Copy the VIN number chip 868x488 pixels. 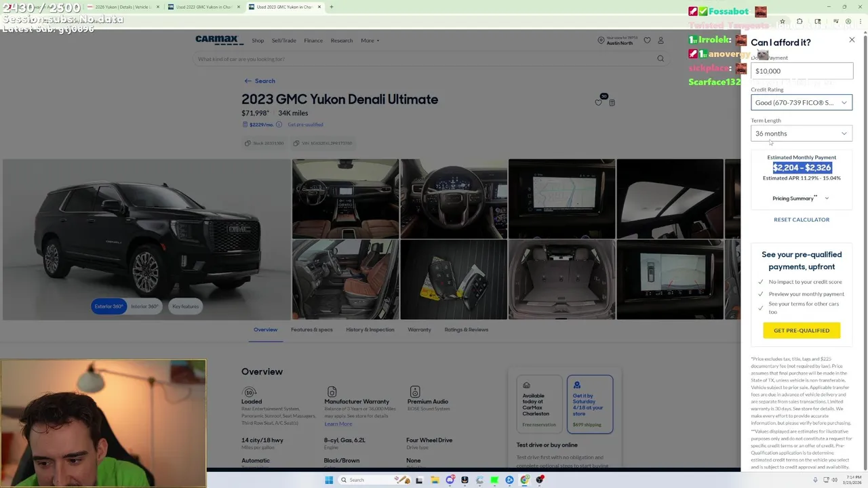pos(323,143)
